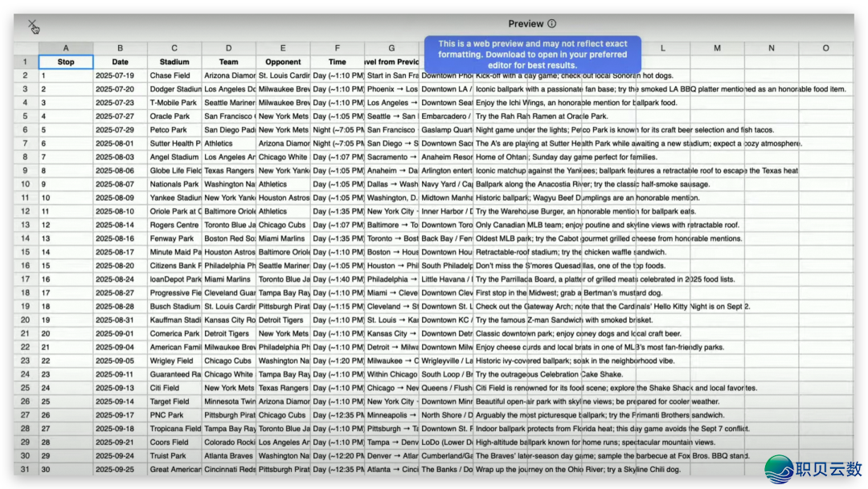
Task: Select row number 2 header
Action: click(x=26, y=75)
